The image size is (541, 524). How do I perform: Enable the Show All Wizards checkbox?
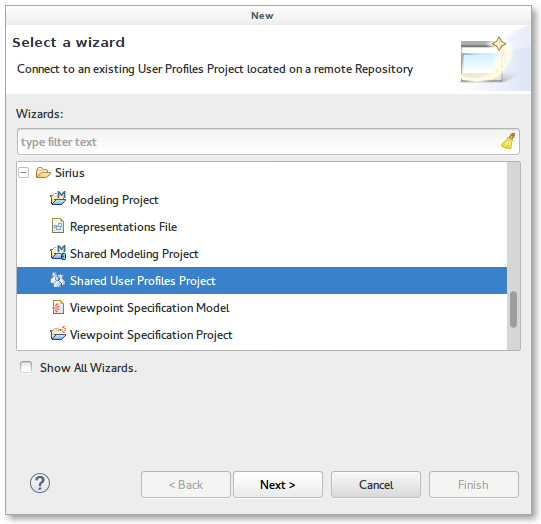point(26,367)
